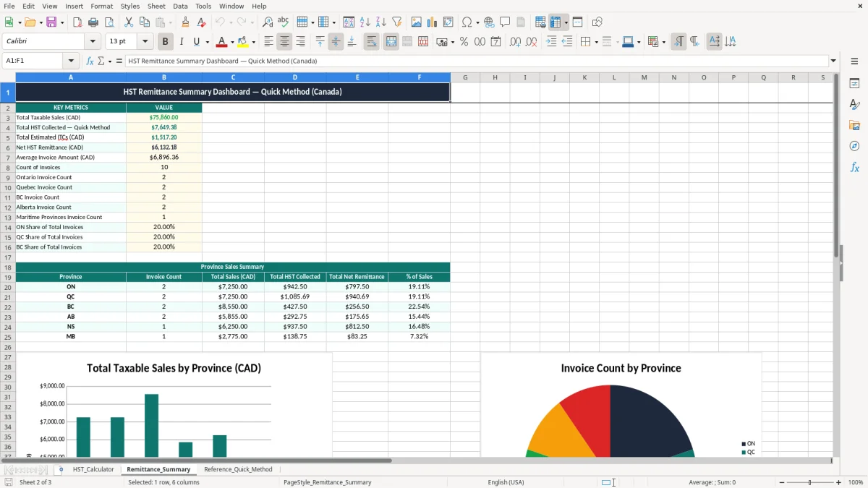Click the Cut scissors icon
The height and width of the screenshot is (488, 868).
click(x=128, y=22)
